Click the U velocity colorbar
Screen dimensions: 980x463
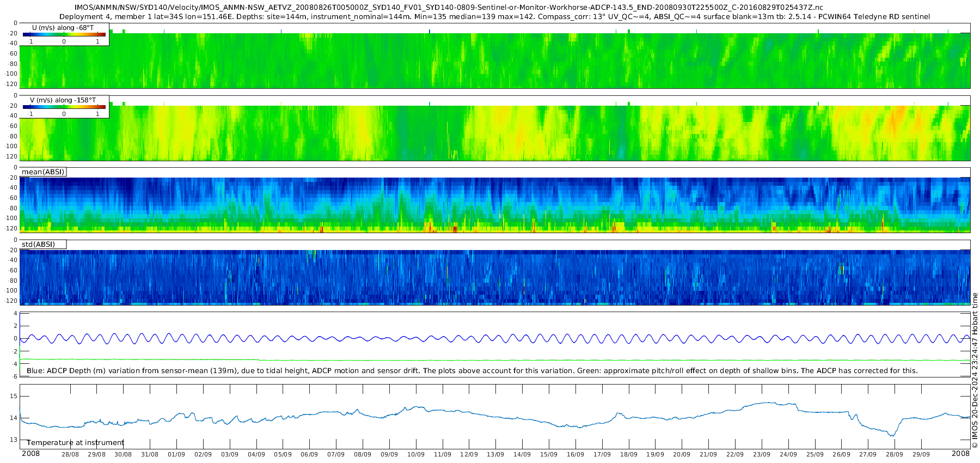[64, 35]
